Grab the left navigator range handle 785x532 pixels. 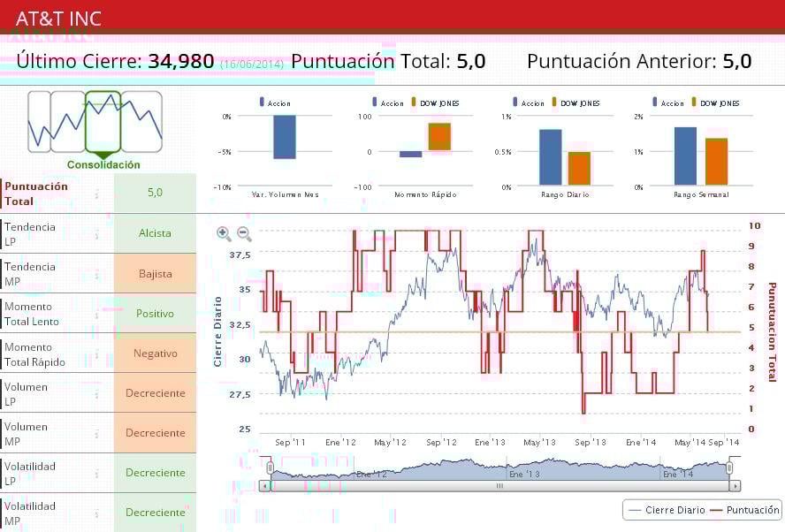tap(271, 468)
